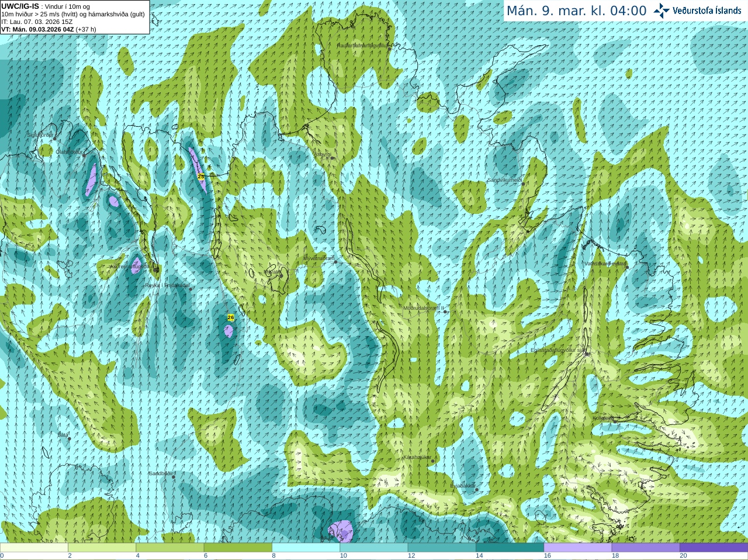Click the legend scale number 10

pyautogui.click(x=344, y=556)
